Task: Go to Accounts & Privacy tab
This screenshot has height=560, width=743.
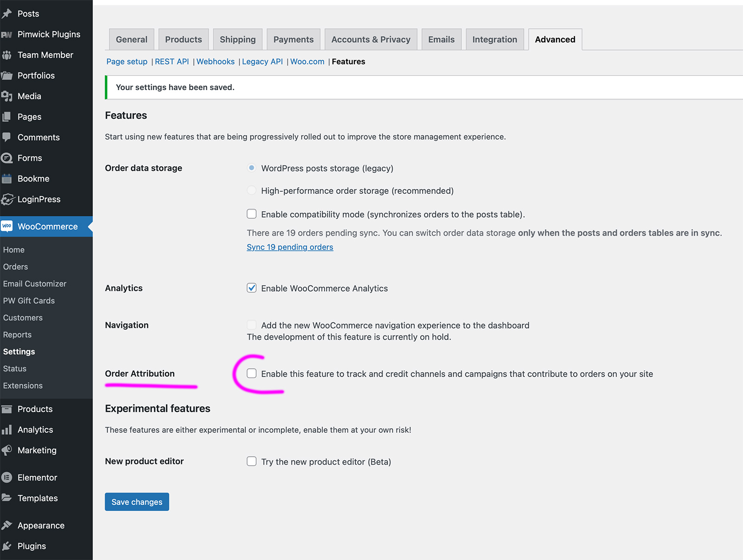Action: (371, 39)
